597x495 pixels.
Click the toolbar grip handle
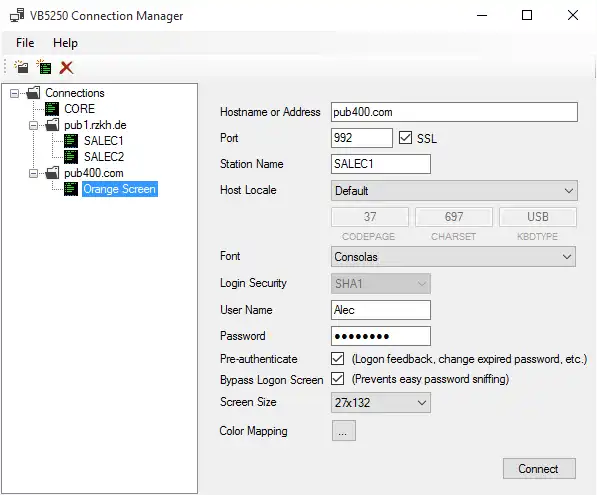tap(5, 67)
